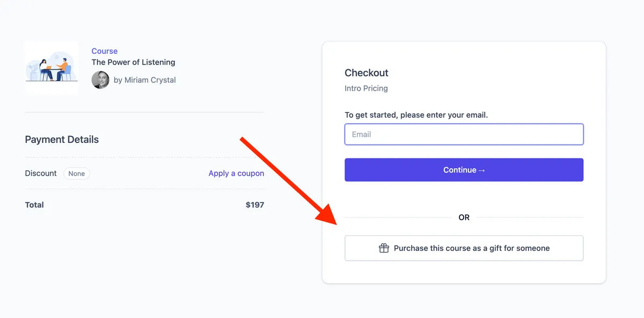Viewport: 644px width, 318px height.
Task: Click the Checkout heading
Action: tap(367, 73)
